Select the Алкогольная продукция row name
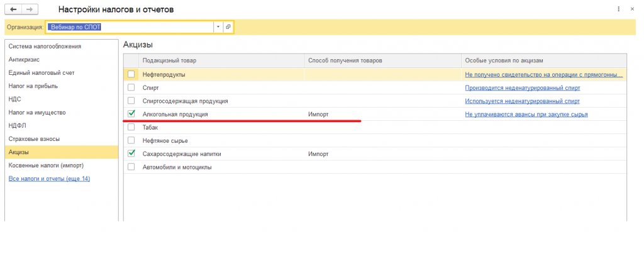 tap(175, 114)
